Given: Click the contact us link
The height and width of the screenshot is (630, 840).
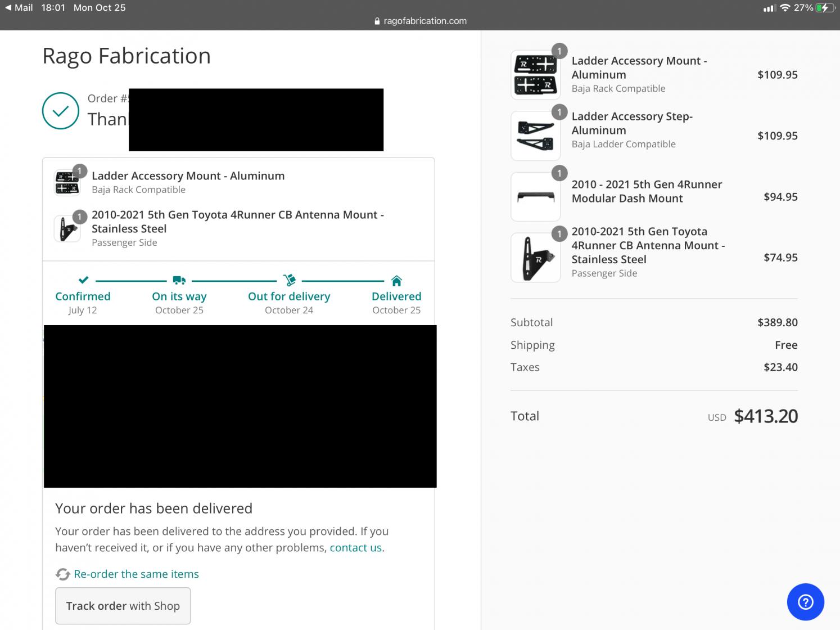Looking at the screenshot, I should [355, 548].
